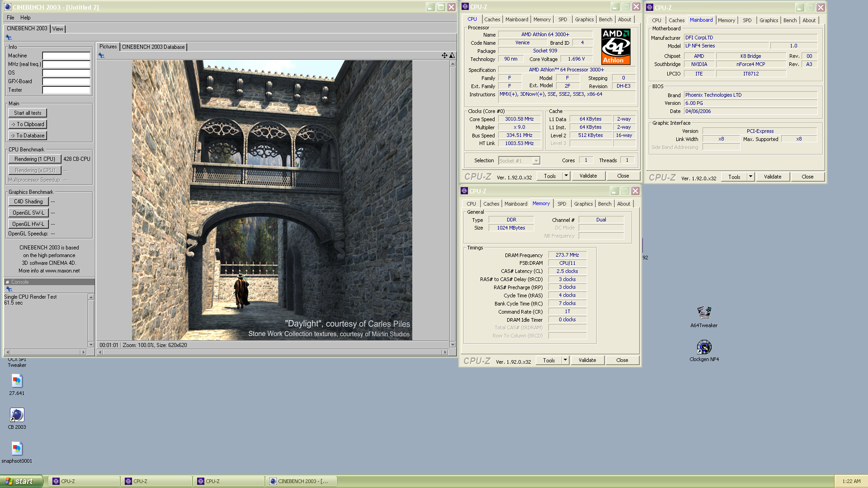The width and height of the screenshot is (868, 488).
Task: Open the SPD tab in the CPU-Z Memory window
Action: tap(561, 204)
